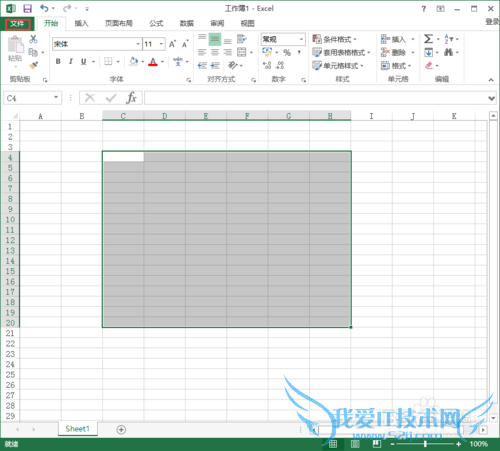500x451 pixels.
Task: Click the Paste clipboard icon
Action: pyautogui.click(x=15, y=45)
